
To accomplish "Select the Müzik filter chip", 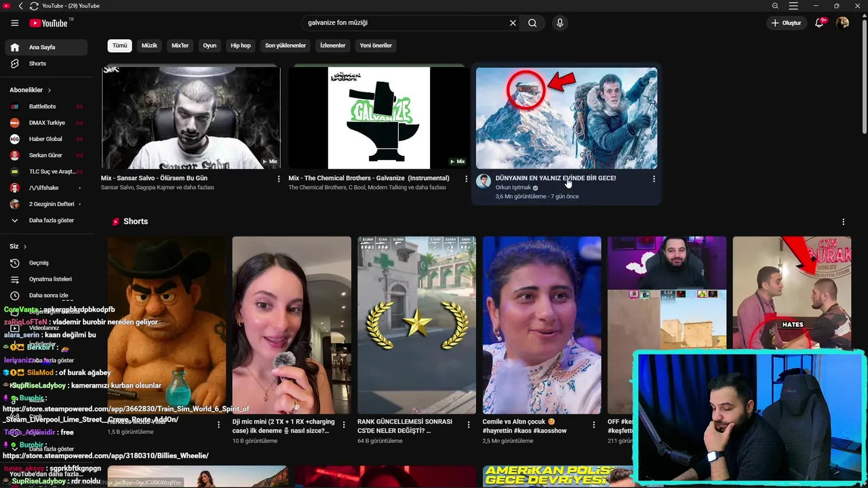I will tap(149, 45).
